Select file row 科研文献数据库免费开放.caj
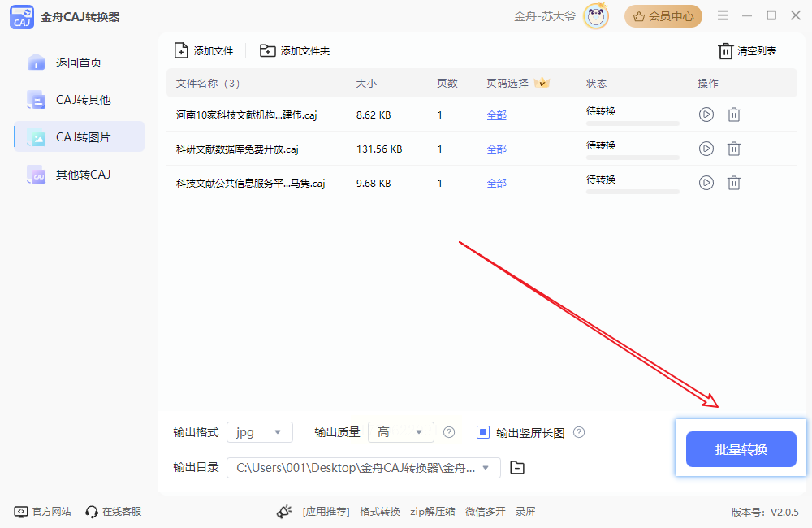Screen dimensions: 812x528 pos(482,149)
